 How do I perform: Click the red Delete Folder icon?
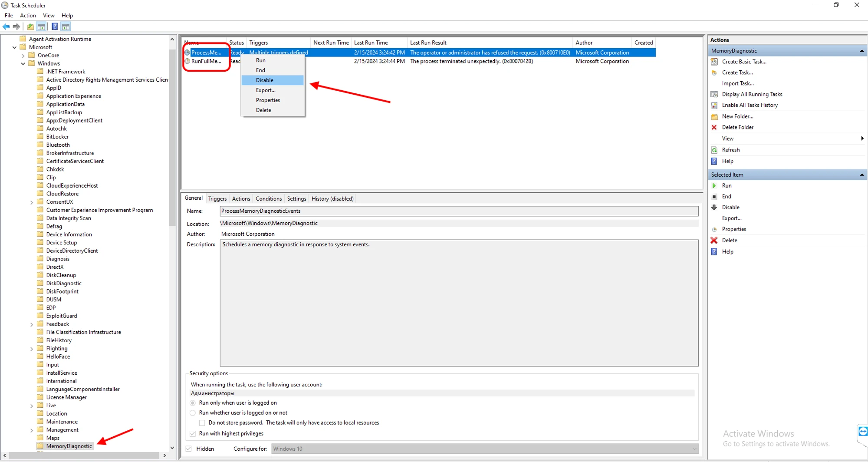point(714,127)
